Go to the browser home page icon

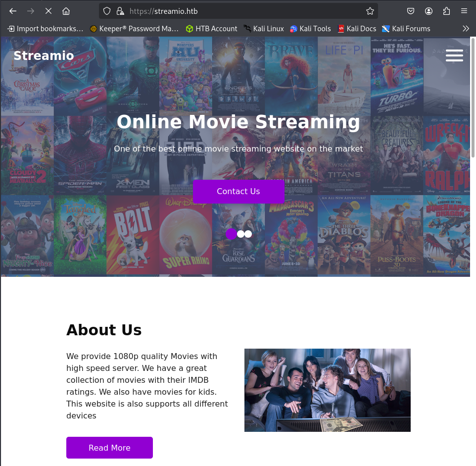66,11
